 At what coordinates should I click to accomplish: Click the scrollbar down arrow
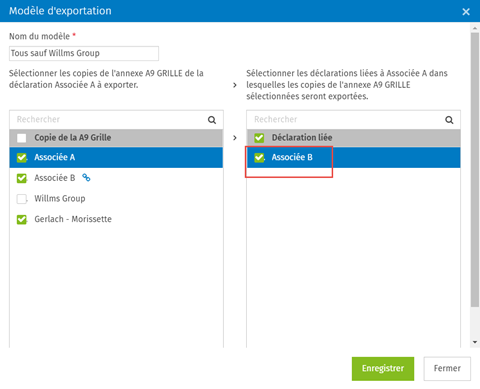point(474,342)
